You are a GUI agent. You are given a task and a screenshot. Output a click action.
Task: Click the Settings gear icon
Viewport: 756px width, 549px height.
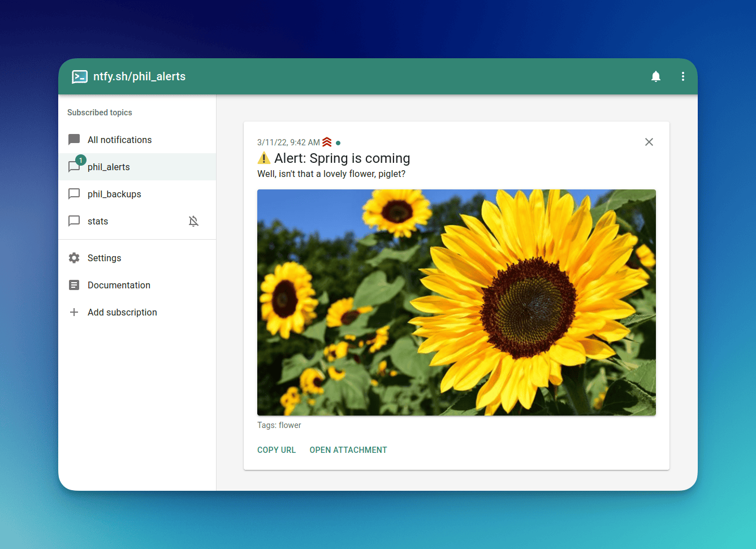click(74, 258)
